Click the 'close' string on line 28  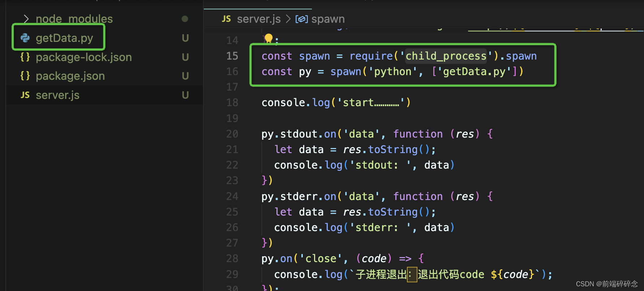tap(321, 259)
